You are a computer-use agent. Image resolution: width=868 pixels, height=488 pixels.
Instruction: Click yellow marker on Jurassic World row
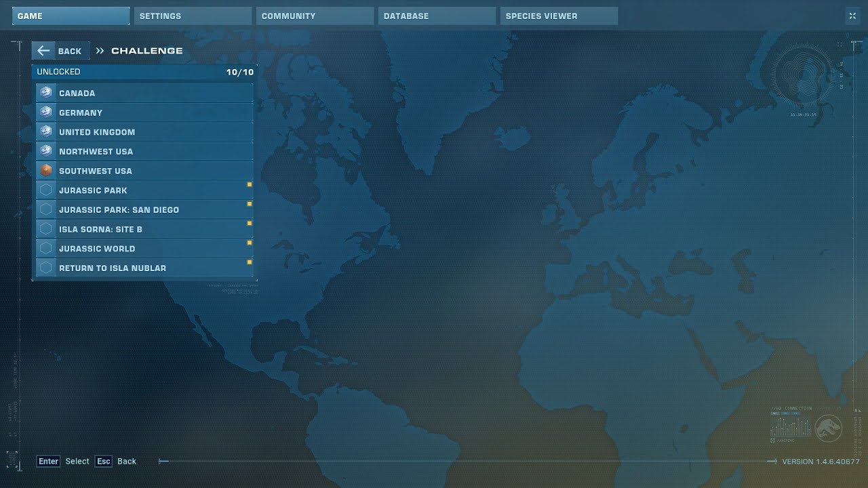pos(250,243)
